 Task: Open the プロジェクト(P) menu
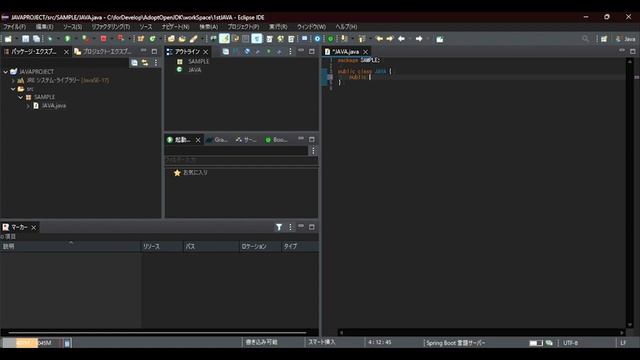click(x=243, y=27)
